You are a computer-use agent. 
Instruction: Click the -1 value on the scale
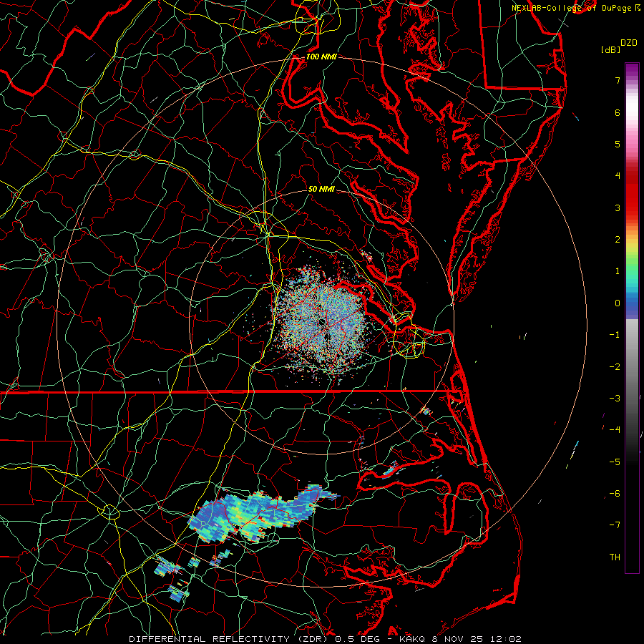tap(615, 335)
